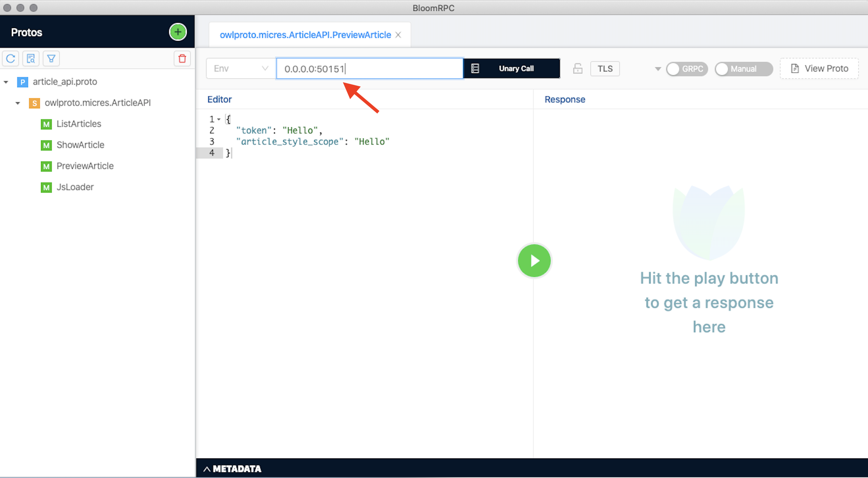Close the PreviewArticle tab
868x478 pixels.
(x=398, y=35)
